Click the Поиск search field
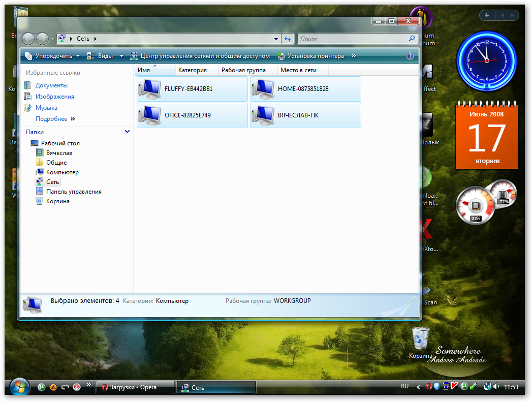The image size is (532, 402). coord(353,39)
